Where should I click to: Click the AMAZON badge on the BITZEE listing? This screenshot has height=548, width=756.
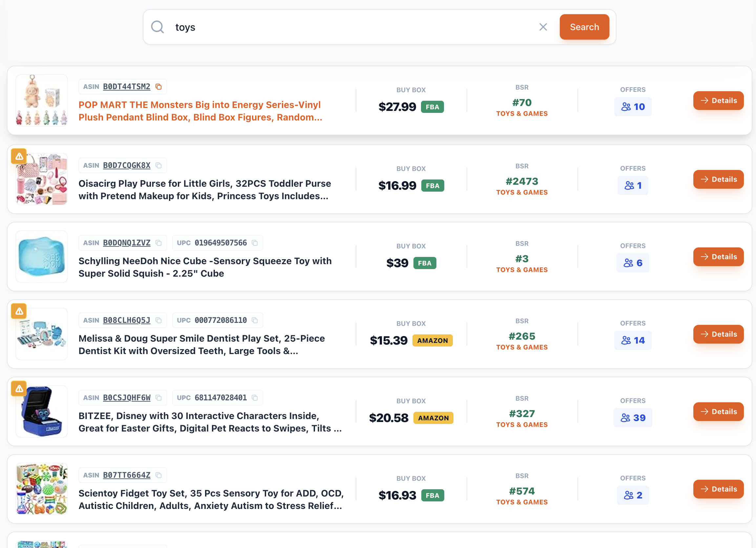pos(433,418)
